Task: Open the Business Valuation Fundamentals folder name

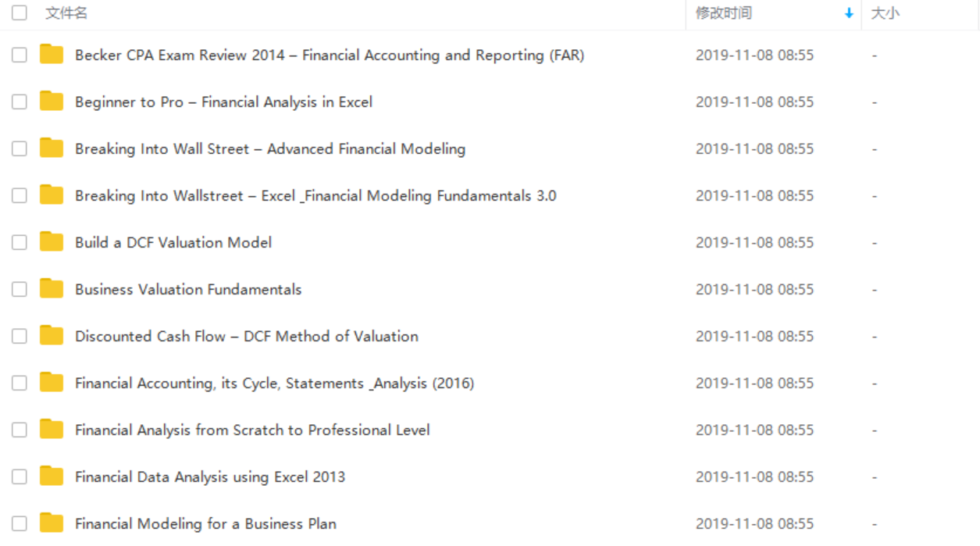Action: [x=188, y=289]
